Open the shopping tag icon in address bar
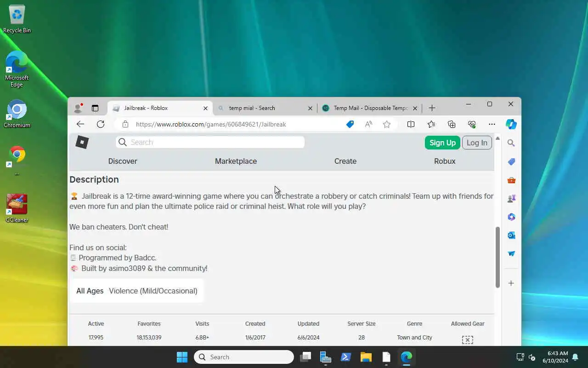This screenshot has width=588, height=368. [x=350, y=124]
